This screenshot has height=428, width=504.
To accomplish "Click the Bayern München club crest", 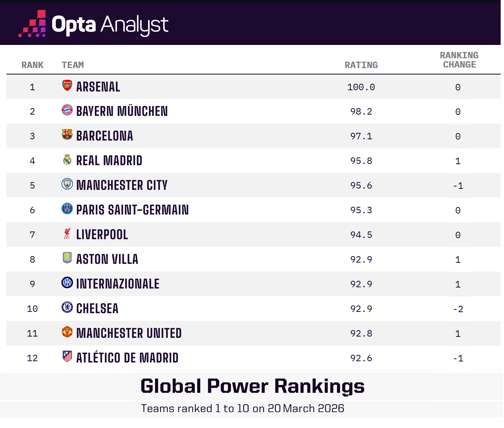I will [67, 110].
